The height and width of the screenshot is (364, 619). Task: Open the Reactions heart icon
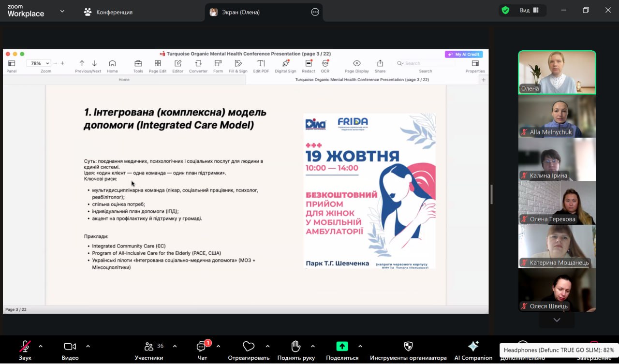249,346
